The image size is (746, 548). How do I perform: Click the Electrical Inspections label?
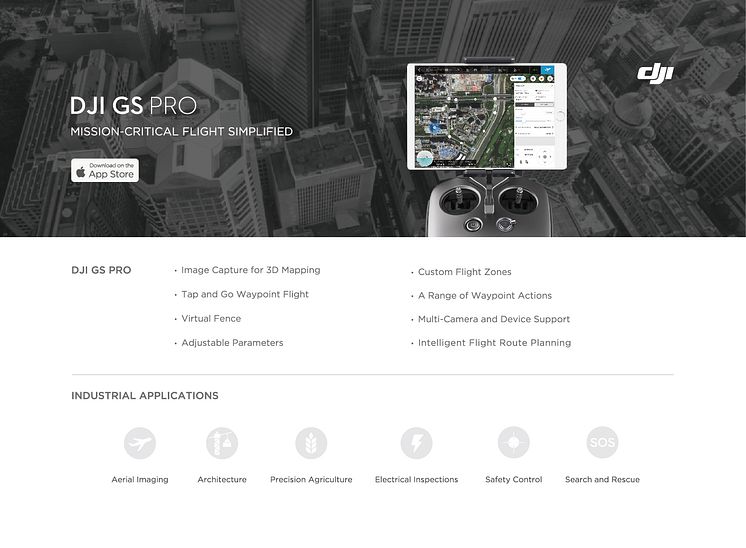click(x=416, y=480)
